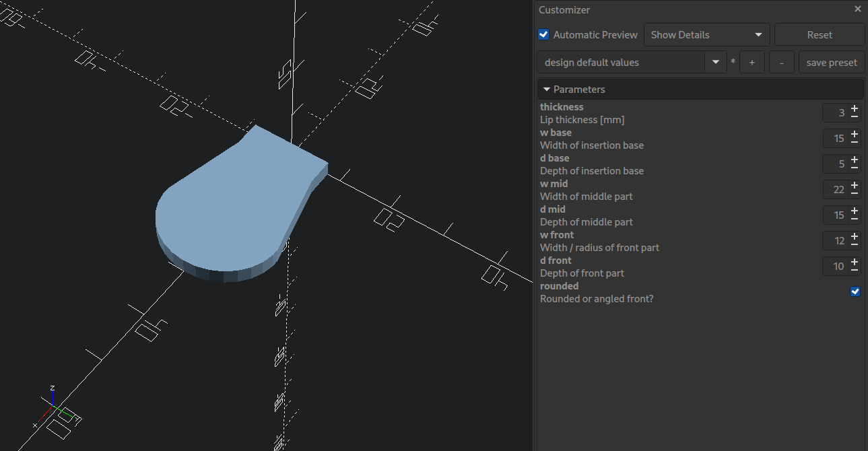This screenshot has width=868, height=451.
Task: Toggle the rounded or angled front option
Action: point(855,291)
